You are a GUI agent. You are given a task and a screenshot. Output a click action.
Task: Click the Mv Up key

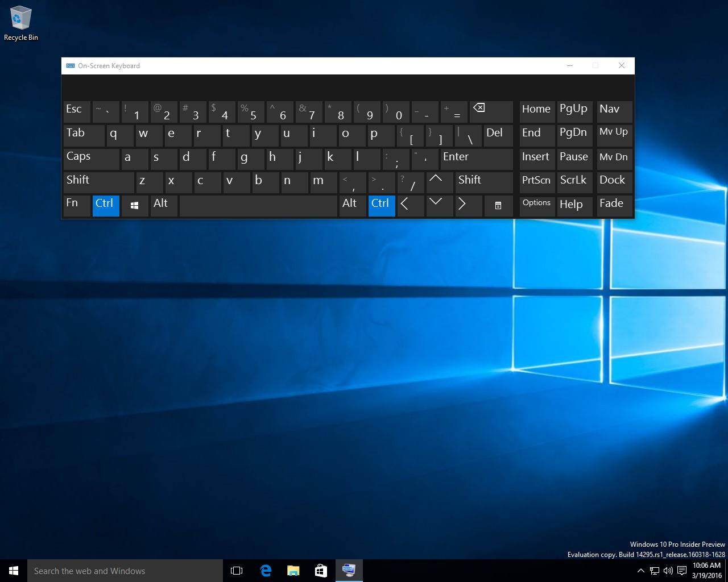614,135
